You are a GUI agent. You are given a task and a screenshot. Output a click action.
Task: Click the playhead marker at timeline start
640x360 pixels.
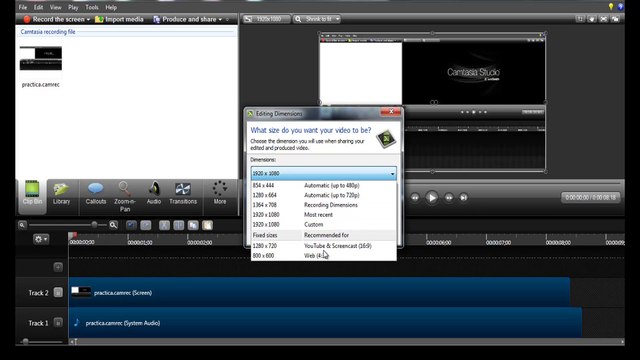(x=72, y=236)
